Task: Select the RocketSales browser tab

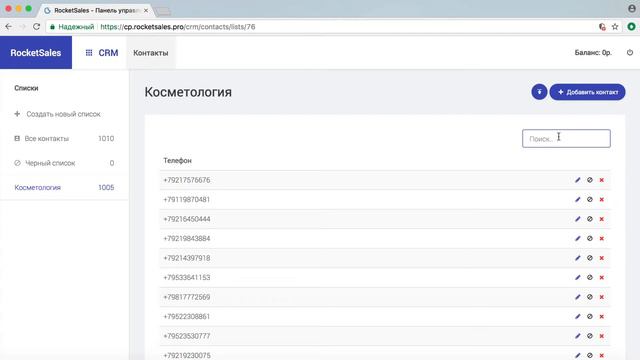Action: [96, 10]
